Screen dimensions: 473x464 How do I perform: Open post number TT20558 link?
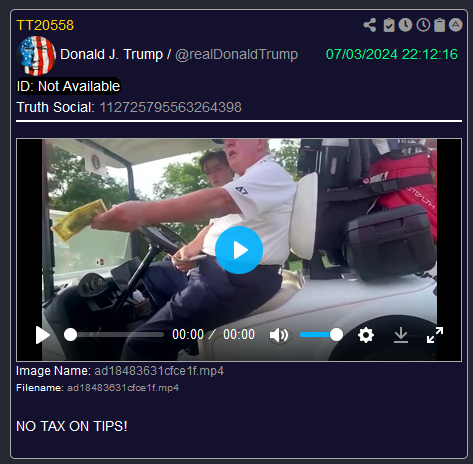click(x=45, y=25)
